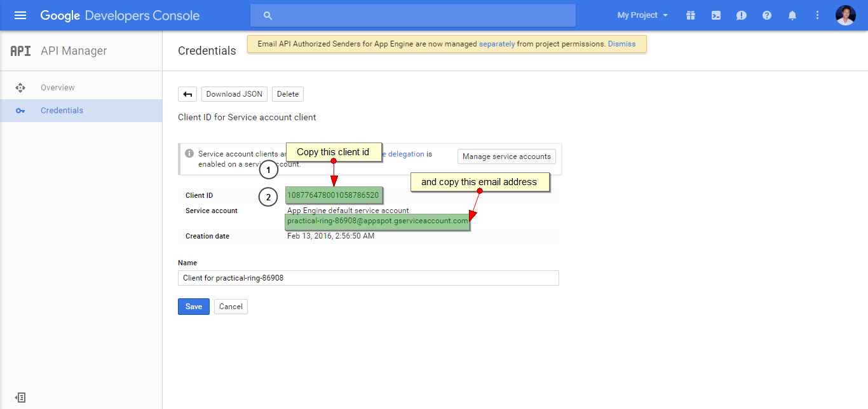Screen dimensions: 868x409
Task: Click the creation date Feb 13, 2016
Action: pyautogui.click(x=330, y=236)
